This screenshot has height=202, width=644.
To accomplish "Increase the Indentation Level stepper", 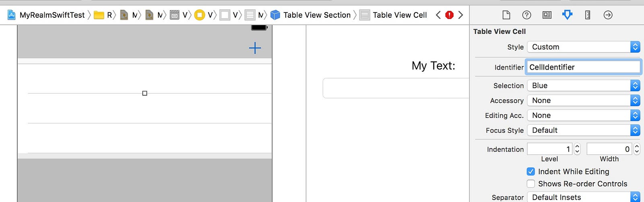I will 577,146.
